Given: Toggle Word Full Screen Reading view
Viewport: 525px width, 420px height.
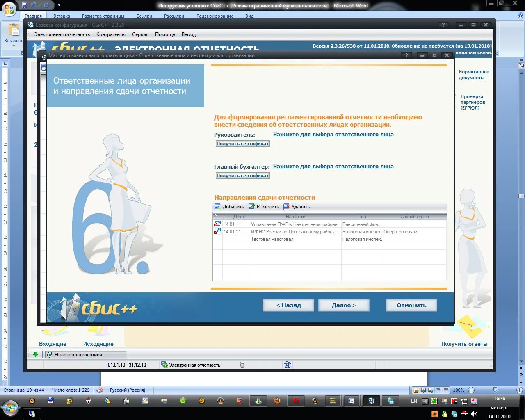Looking at the screenshot, I should (x=423, y=390).
